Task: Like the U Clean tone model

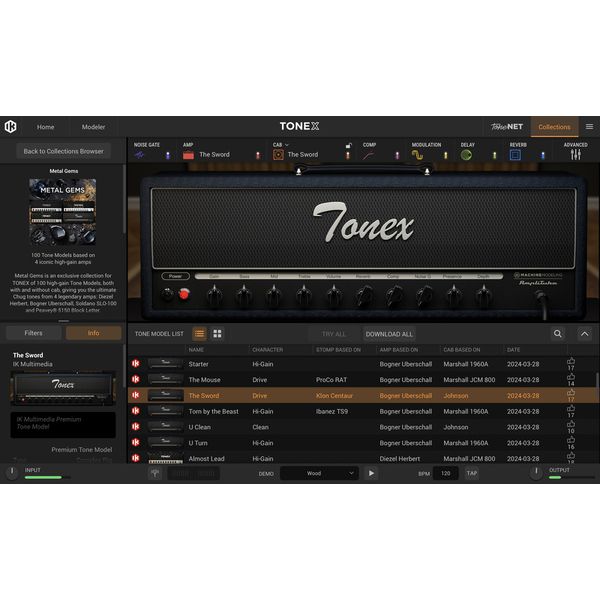Action: click(571, 424)
